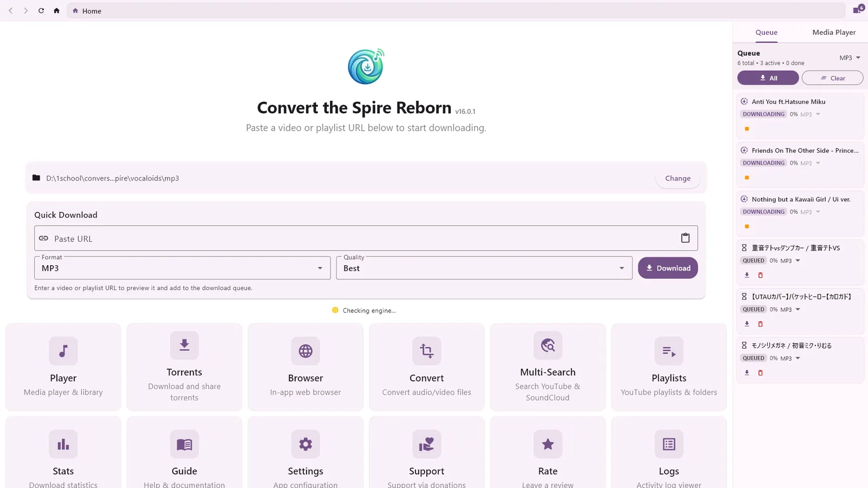Click the Home address bar
This screenshot has height=488, width=868.
[x=456, y=11]
